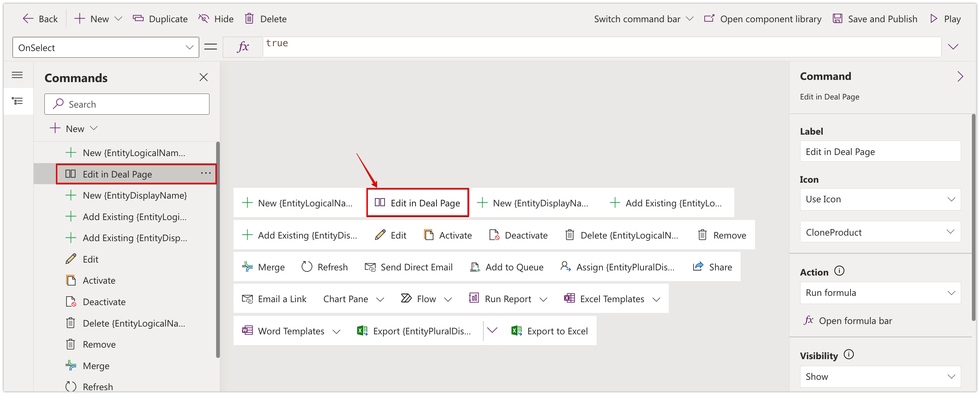Screen dimensions: 980x395
Task: Open more options for Edit in Deal Page
Action: tap(205, 173)
